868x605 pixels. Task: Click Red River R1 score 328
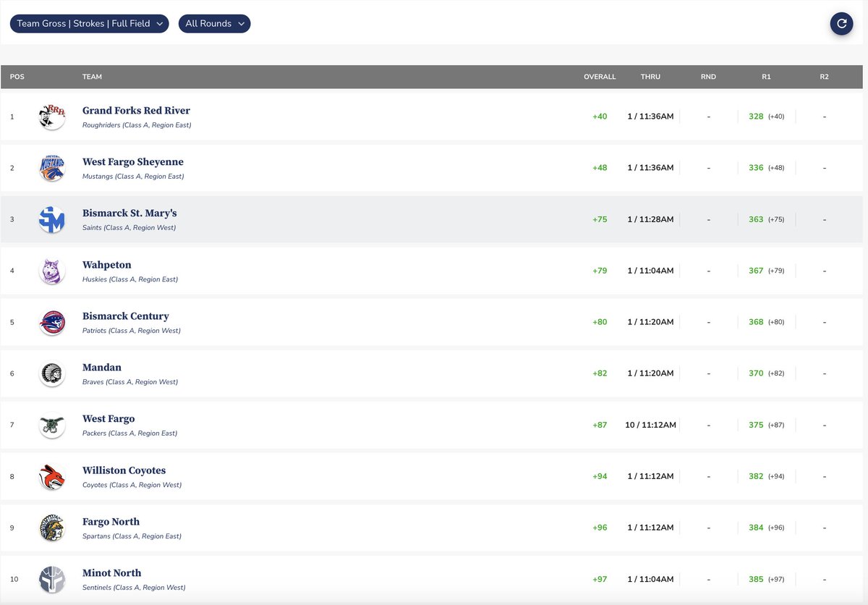tap(756, 117)
